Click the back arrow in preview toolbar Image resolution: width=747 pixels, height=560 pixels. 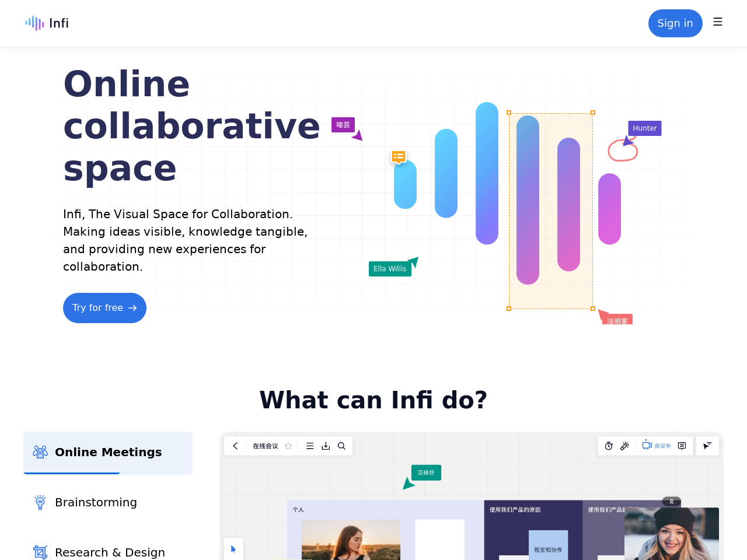(235, 446)
